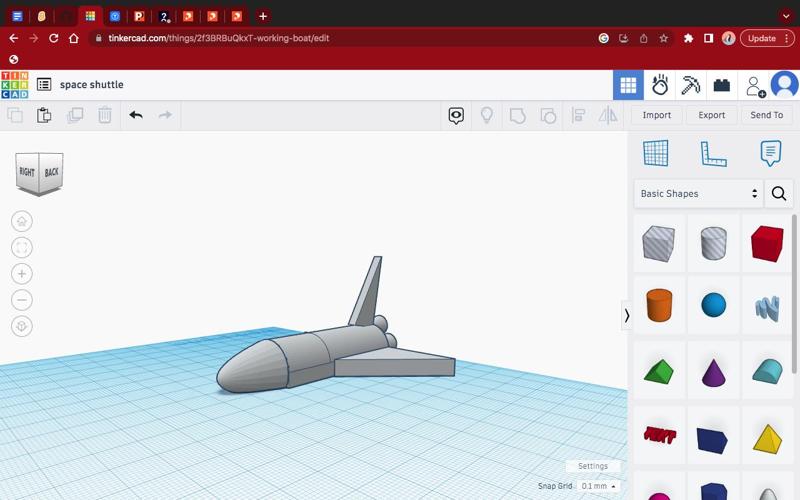Select the Ruler tool
800x500 pixels.
coord(713,153)
